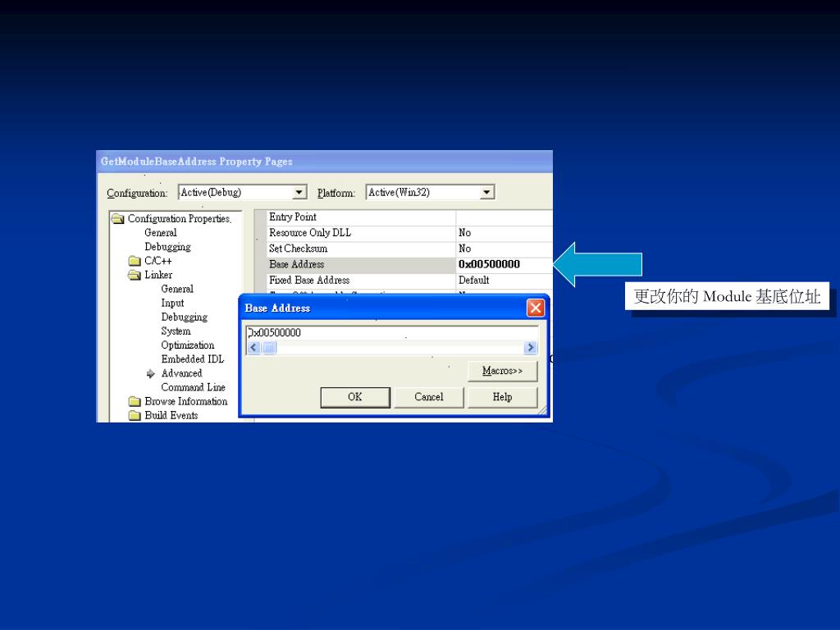Screen dimensions: 840x630
Task: Select Debugging under Linker
Action: [x=185, y=317]
